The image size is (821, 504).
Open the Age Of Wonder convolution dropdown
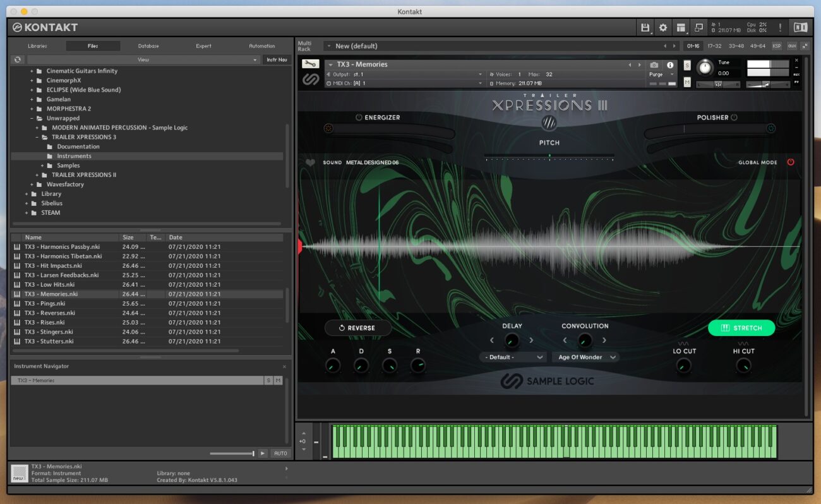585,357
